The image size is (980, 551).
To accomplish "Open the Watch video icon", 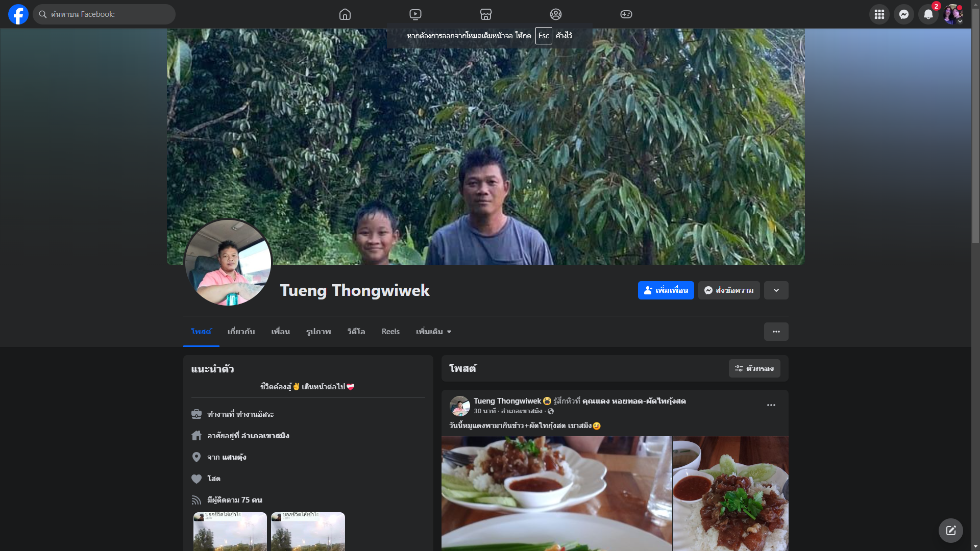I will click(415, 14).
